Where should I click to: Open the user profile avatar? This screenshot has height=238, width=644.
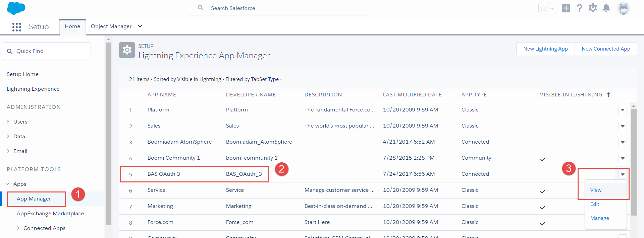(623, 8)
